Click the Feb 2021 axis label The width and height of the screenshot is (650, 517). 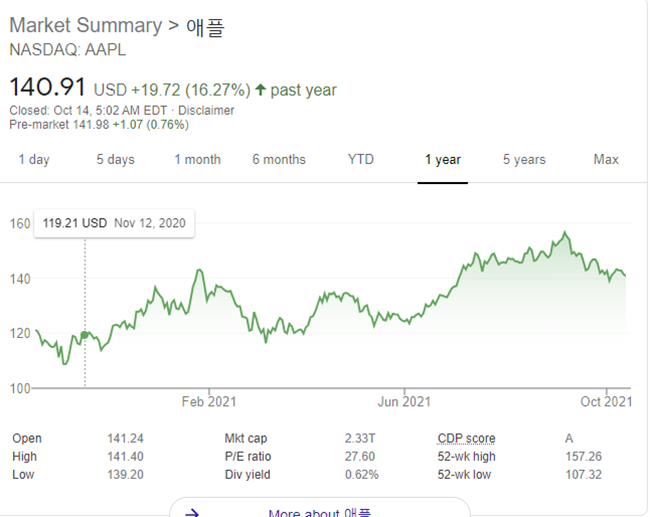(209, 402)
